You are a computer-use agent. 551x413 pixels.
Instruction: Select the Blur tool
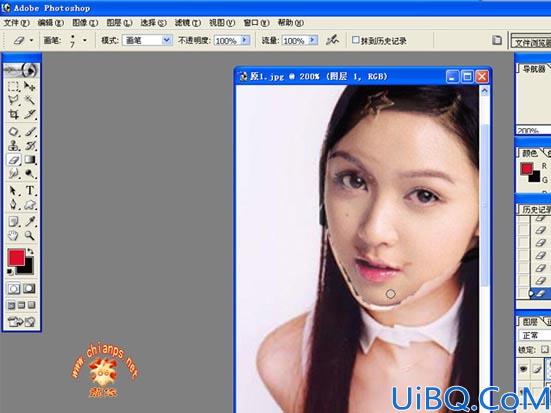click(13, 174)
